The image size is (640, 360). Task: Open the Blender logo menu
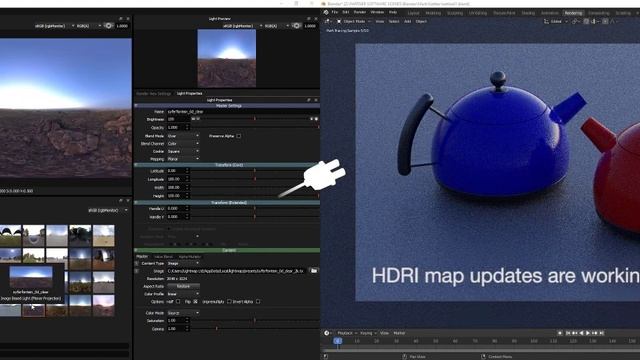point(326,12)
